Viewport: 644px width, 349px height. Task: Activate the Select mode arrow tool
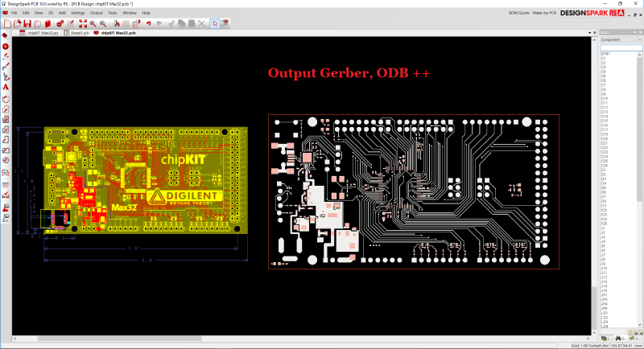coord(214,24)
